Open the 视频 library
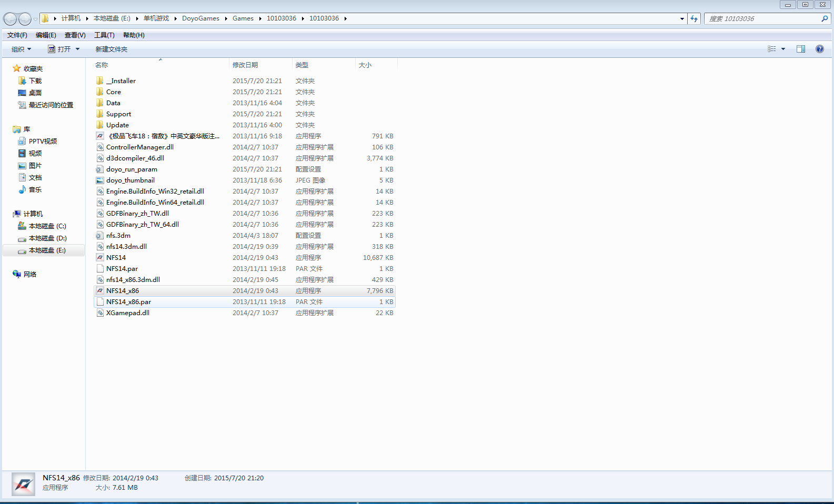This screenshot has height=504, width=834. (35, 153)
